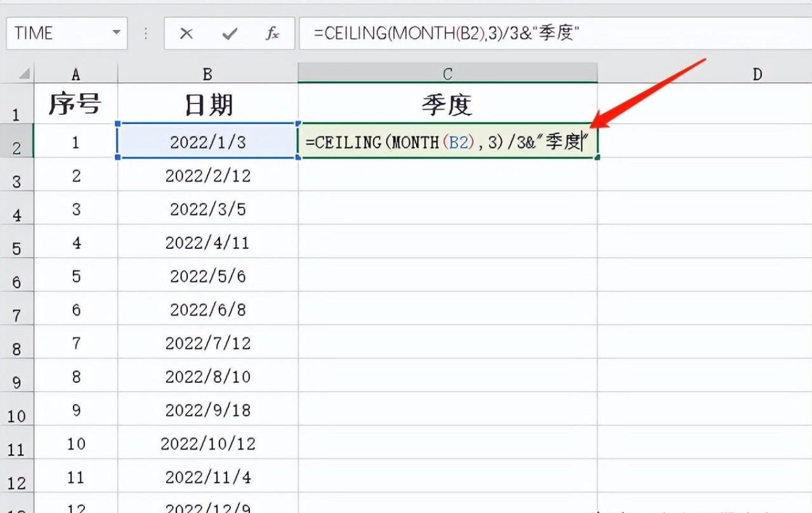The image size is (812, 513).
Task: Select row 7 header
Action: click(x=16, y=309)
